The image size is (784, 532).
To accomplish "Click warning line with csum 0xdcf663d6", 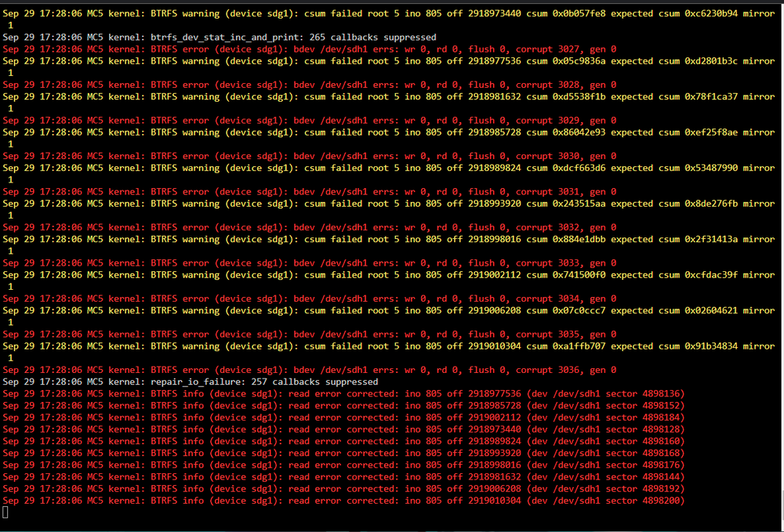I will click(389, 173).
